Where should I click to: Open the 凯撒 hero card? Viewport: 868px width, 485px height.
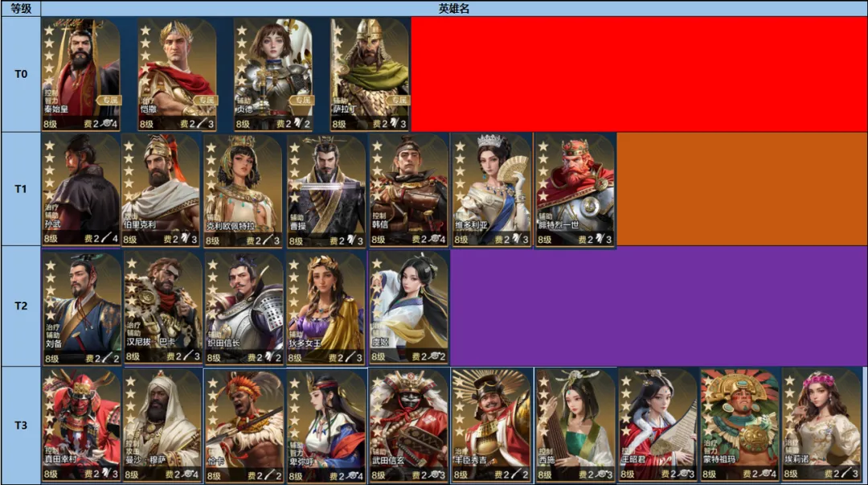(177, 74)
